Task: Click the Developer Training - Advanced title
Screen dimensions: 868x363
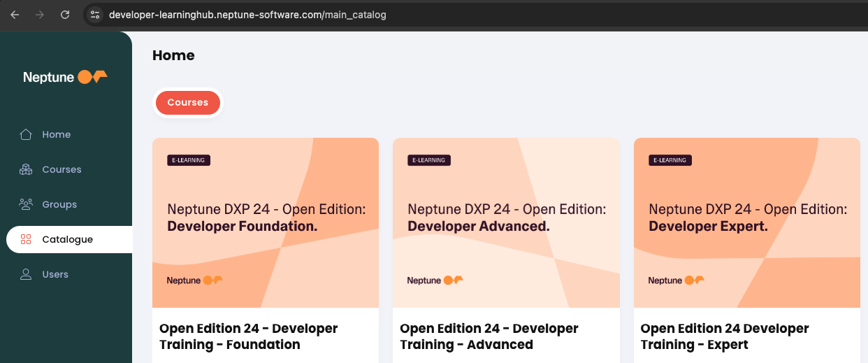Action: tap(489, 336)
